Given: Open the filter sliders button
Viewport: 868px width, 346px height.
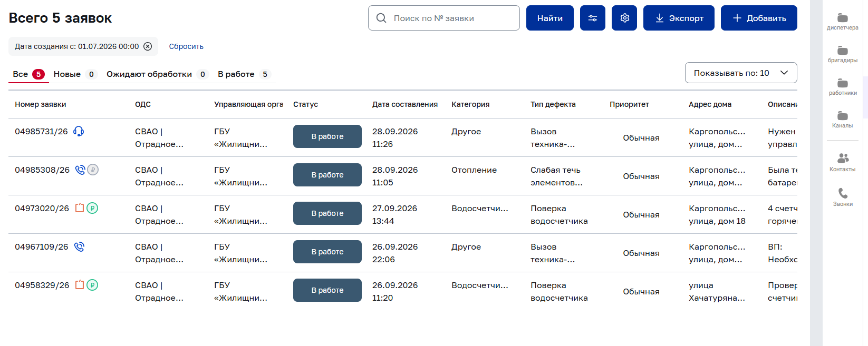Looking at the screenshot, I should (593, 18).
